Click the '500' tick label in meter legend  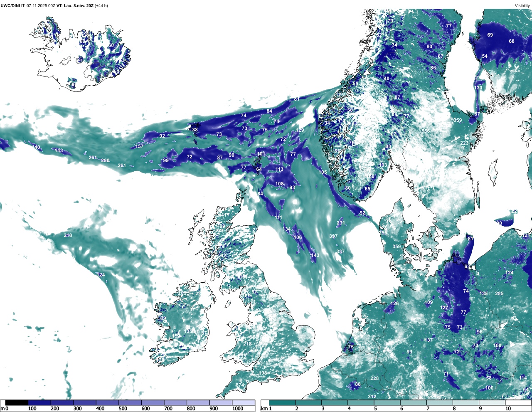pyautogui.click(x=123, y=409)
